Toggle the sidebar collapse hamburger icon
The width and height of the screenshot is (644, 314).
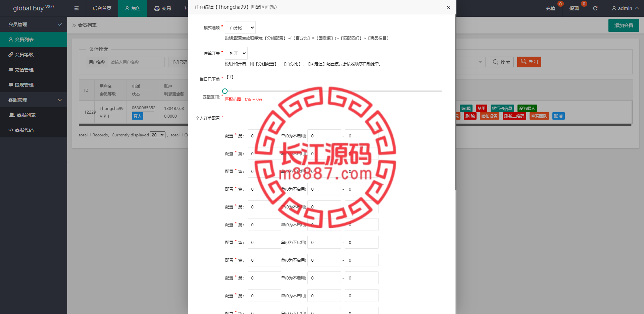tap(77, 8)
